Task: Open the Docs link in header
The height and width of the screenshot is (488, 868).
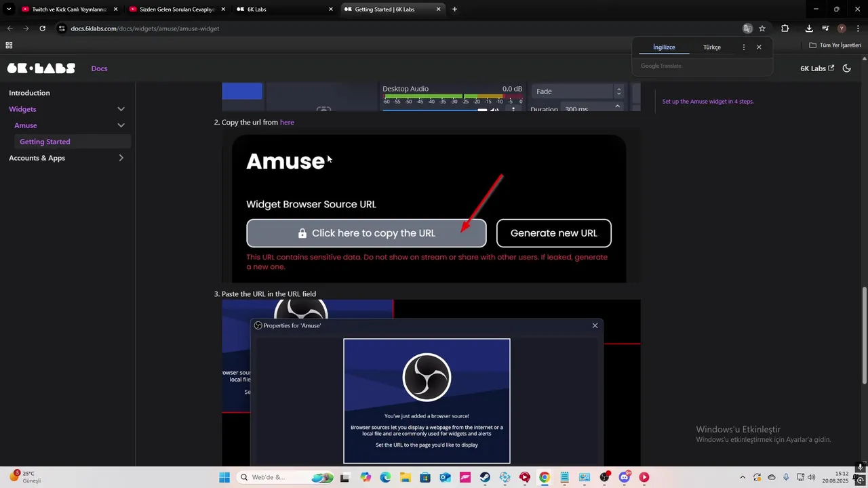Action: (100, 68)
